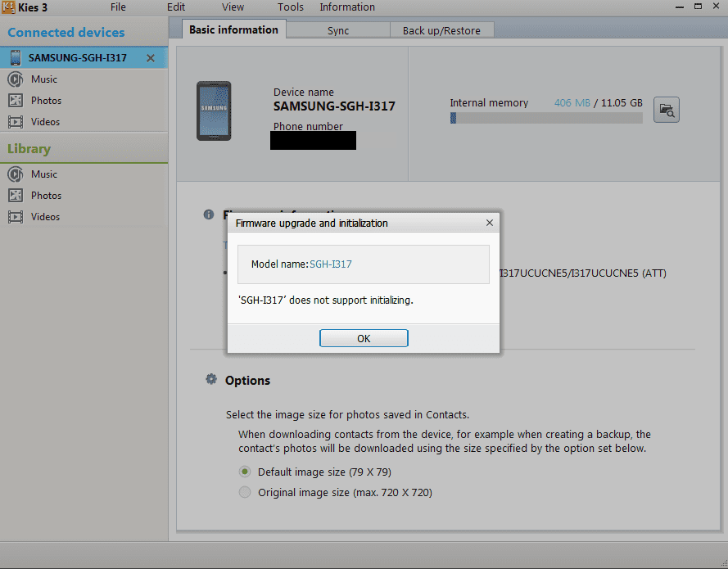Click the Options gear icon
Viewport: 728px width, 569px height.
click(211, 379)
